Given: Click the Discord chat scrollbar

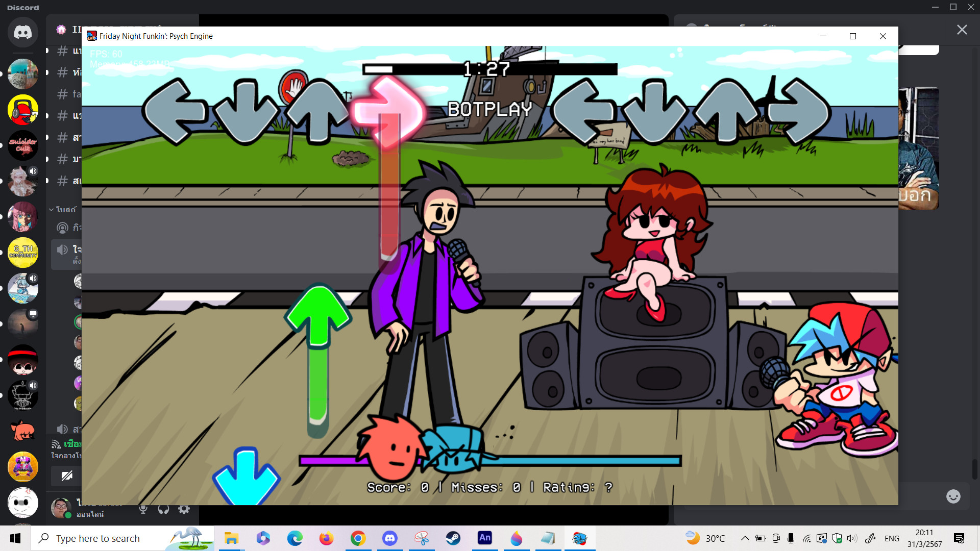Looking at the screenshot, I should [975, 469].
